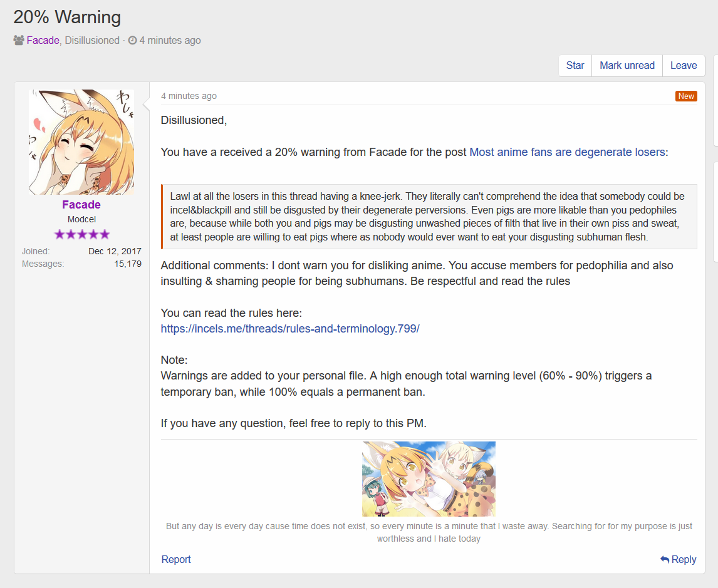Click the participants group icon
Screen dimensions: 718x588
tap(19, 40)
